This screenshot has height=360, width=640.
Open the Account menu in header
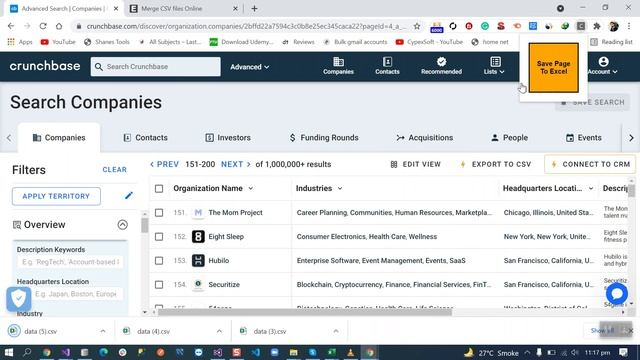[x=602, y=66]
